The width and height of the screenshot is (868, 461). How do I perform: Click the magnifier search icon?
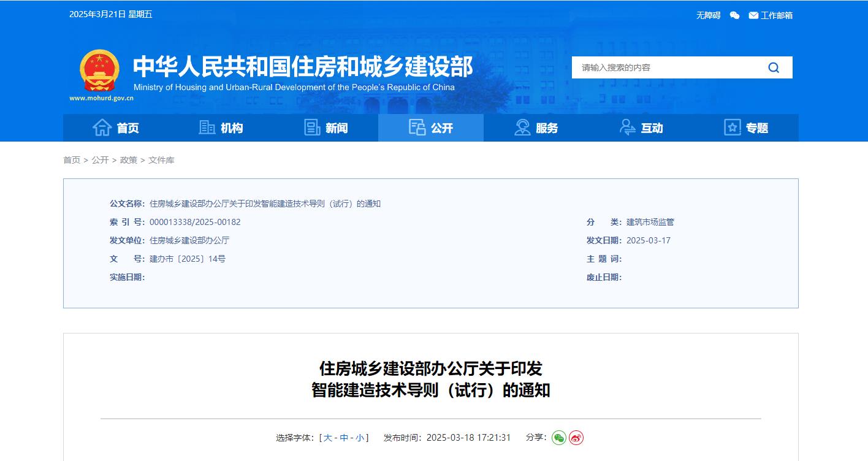[774, 67]
